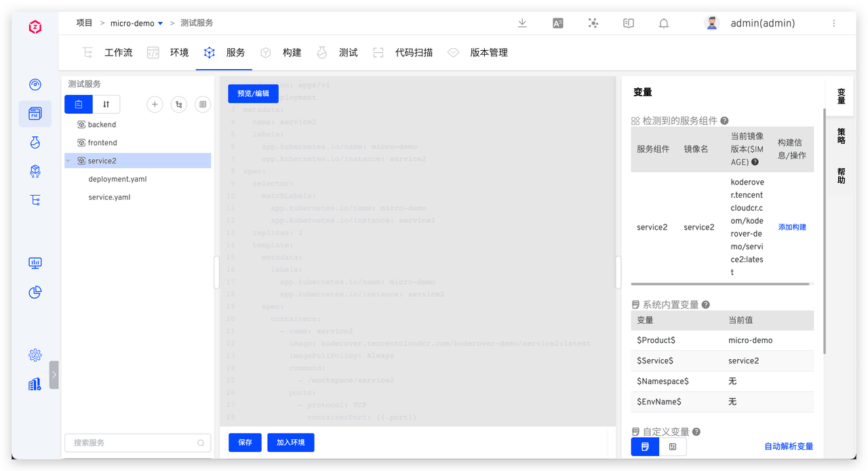Open the micro-demo project dropdown
The image size is (868, 471).
tap(160, 24)
